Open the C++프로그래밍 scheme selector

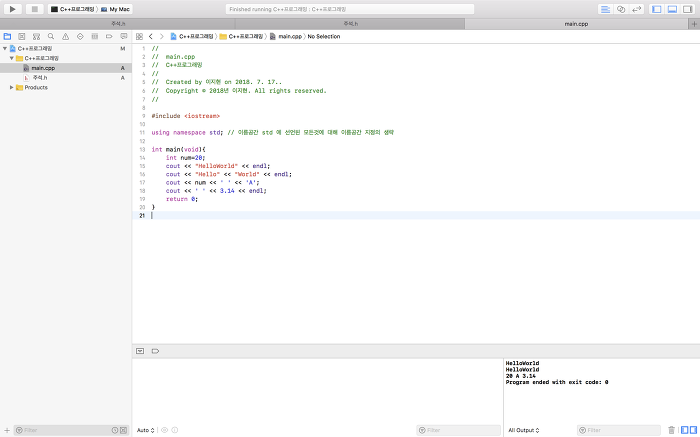72,9
